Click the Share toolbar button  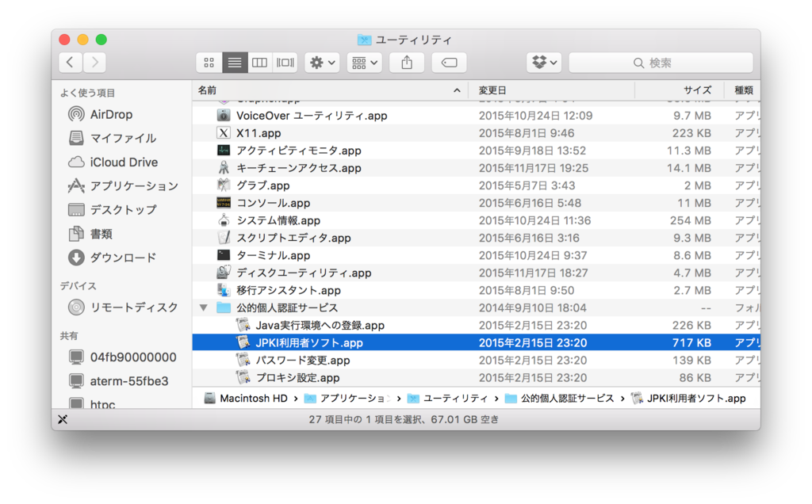pyautogui.click(x=407, y=63)
